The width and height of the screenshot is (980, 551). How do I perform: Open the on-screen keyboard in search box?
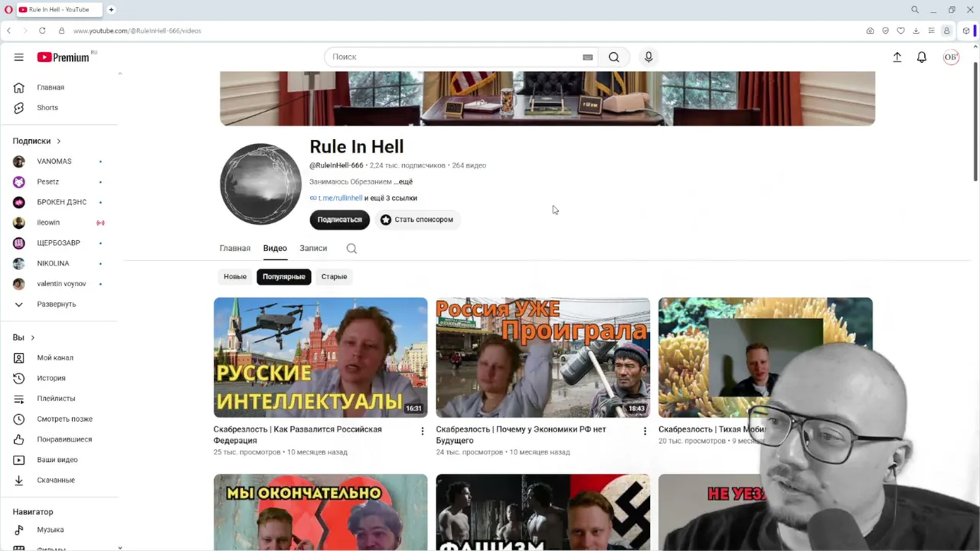(x=587, y=57)
